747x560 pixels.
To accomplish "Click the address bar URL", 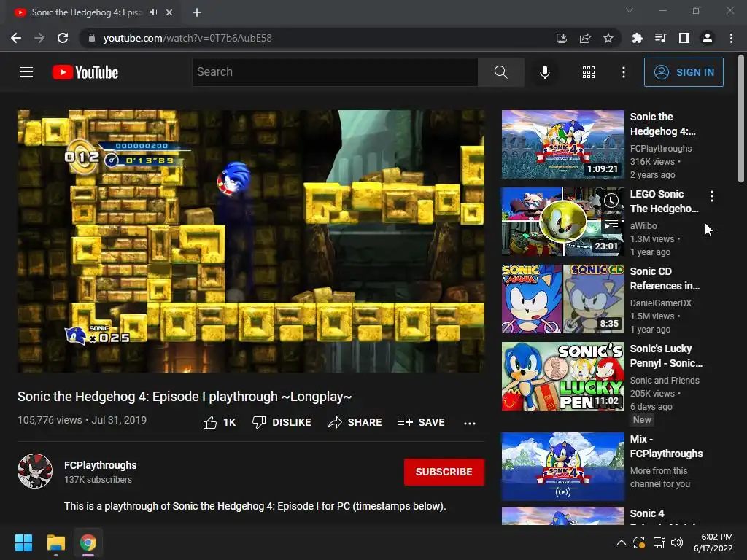I will click(187, 38).
